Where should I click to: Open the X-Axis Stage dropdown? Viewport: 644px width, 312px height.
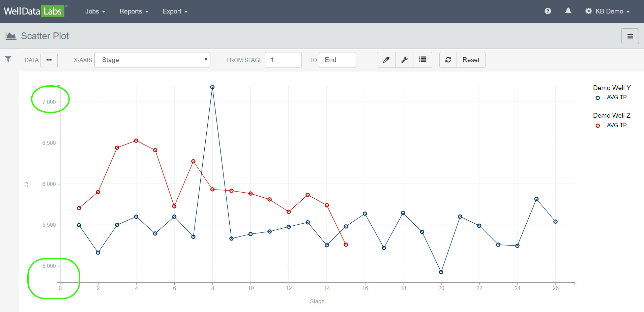point(152,60)
